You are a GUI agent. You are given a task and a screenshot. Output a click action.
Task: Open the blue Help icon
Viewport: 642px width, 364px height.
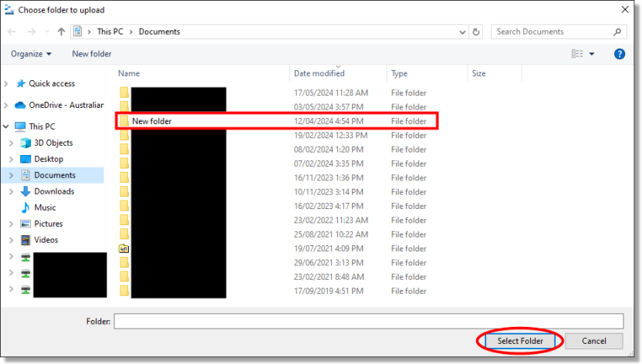[x=620, y=53]
